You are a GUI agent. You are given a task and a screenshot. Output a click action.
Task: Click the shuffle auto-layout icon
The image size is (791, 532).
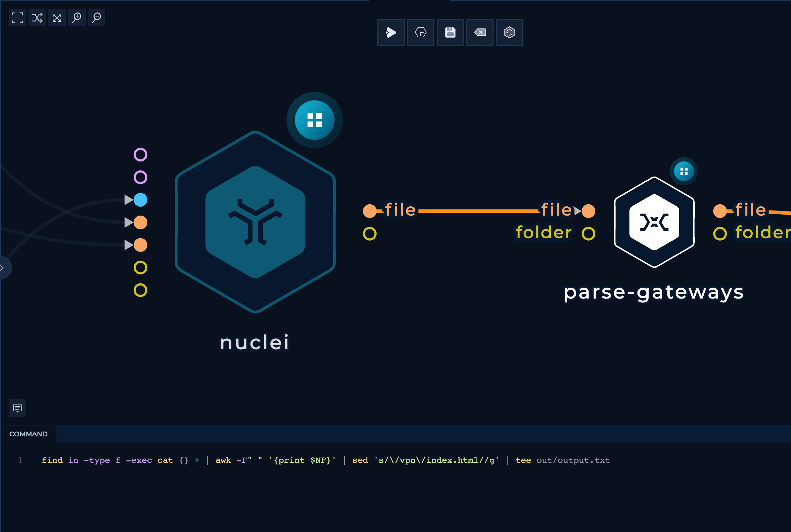click(37, 18)
